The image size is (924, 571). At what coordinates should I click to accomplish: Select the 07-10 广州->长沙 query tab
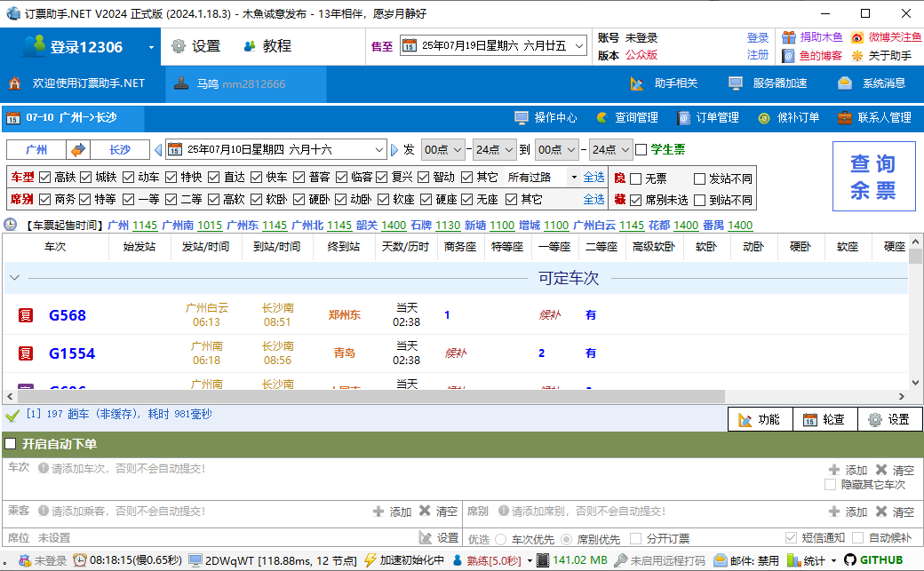tap(73, 118)
